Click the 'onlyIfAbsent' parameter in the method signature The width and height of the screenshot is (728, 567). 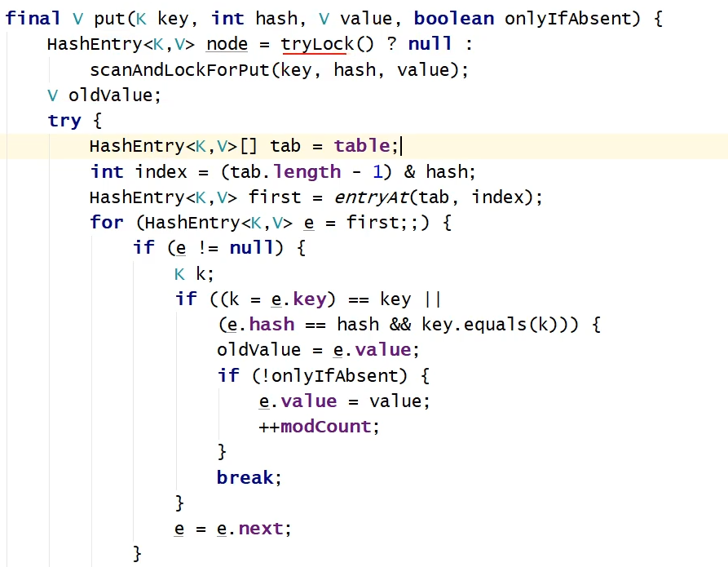pyautogui.click(x=568, y=19)
